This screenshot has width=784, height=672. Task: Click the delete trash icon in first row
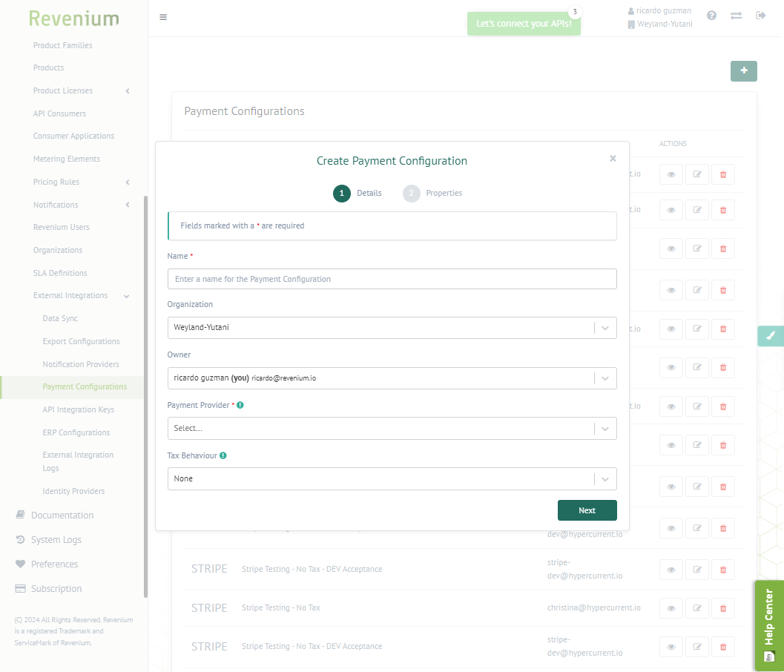pyautogui.click(x=723, y=175)
